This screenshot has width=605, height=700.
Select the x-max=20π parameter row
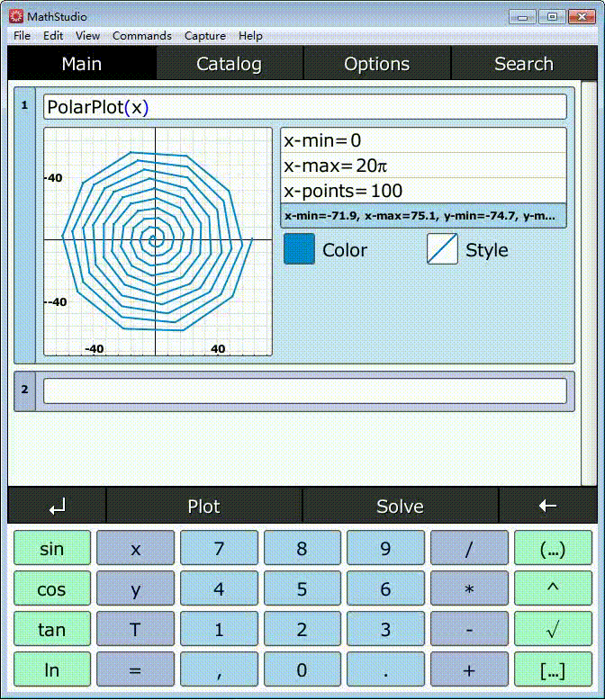(x=423, y=166)
